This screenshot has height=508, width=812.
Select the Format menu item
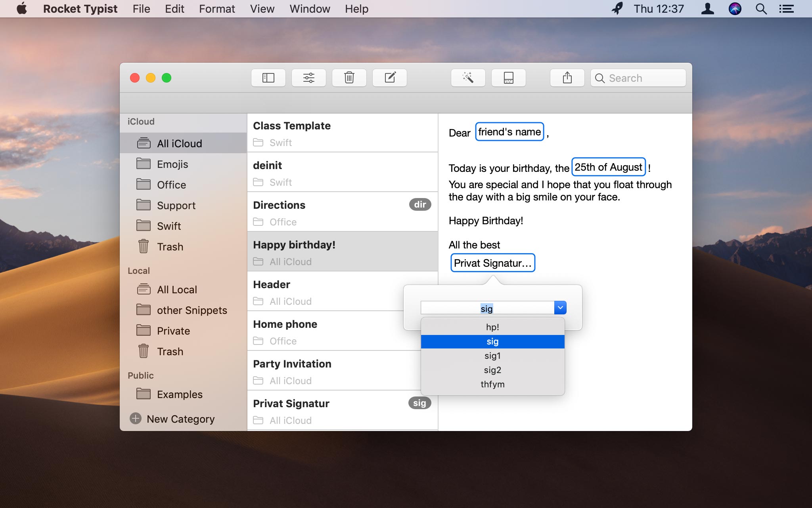(x=217, y=9)
